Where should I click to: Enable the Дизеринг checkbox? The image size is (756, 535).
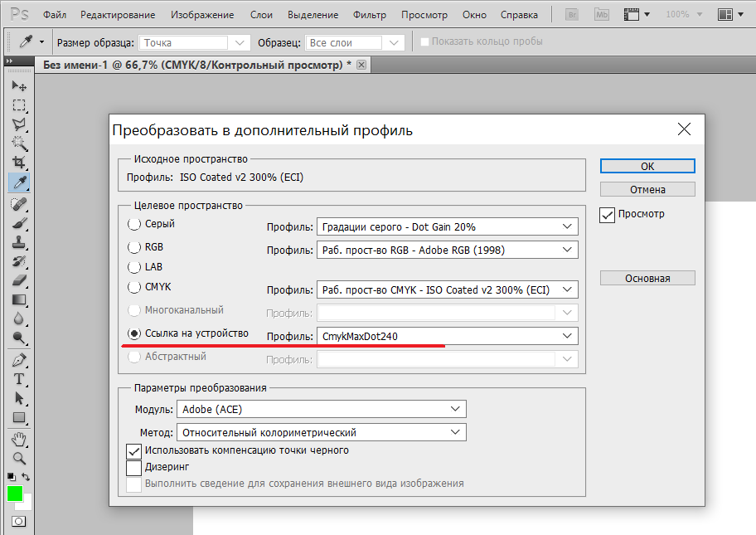[x=134, y=467]
